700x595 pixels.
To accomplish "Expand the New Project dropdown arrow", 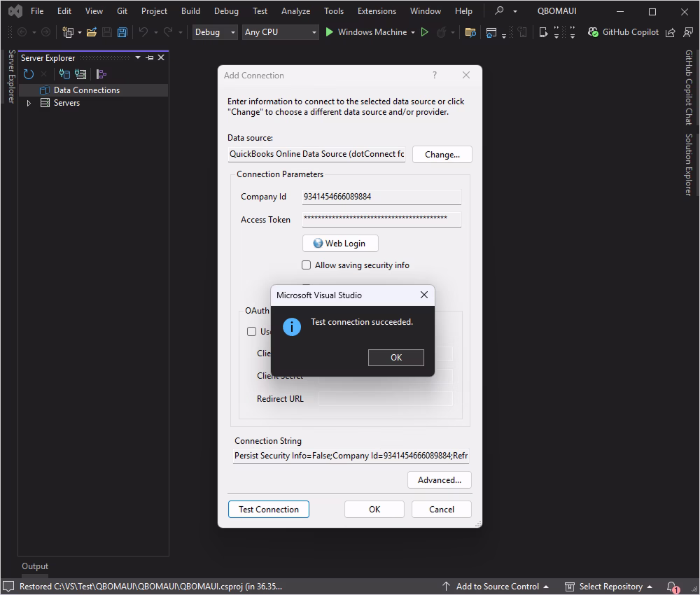I will point(80,32).
